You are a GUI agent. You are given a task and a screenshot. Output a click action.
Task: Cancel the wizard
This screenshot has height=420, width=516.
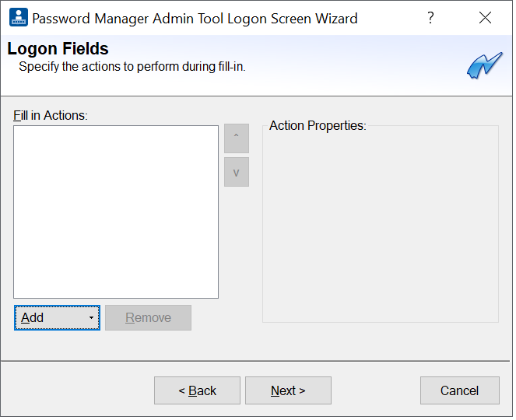459,390
